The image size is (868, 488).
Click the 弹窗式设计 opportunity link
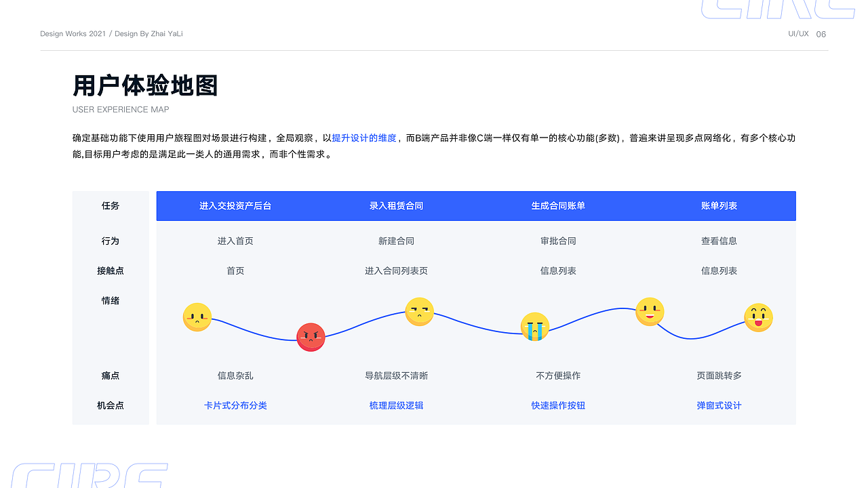719,405
